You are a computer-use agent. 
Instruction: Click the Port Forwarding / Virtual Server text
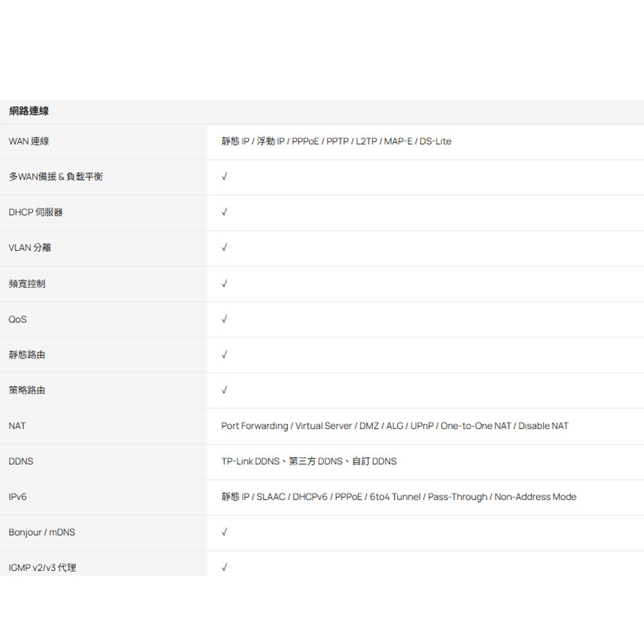(x=395, y=426)
